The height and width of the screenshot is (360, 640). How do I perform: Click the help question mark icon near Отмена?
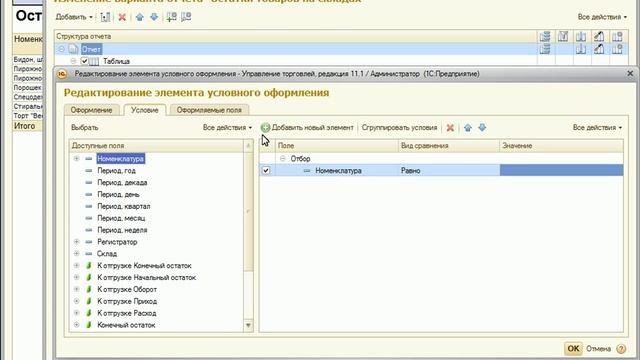click(x=621, y=349)
